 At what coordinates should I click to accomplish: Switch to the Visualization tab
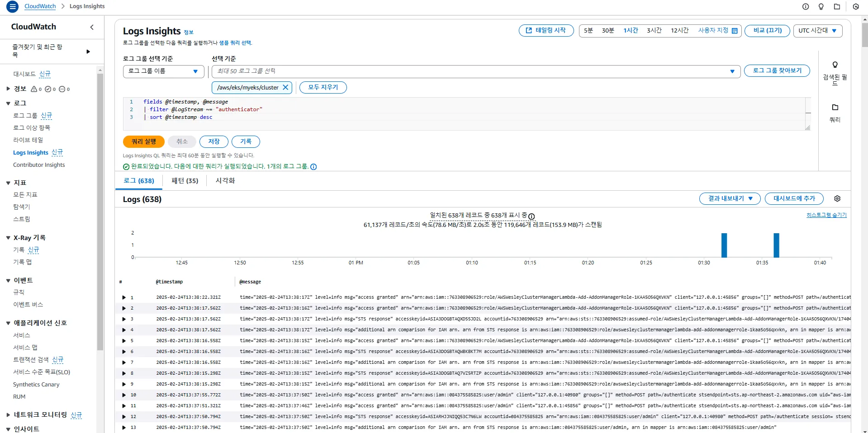pos(225,181)
